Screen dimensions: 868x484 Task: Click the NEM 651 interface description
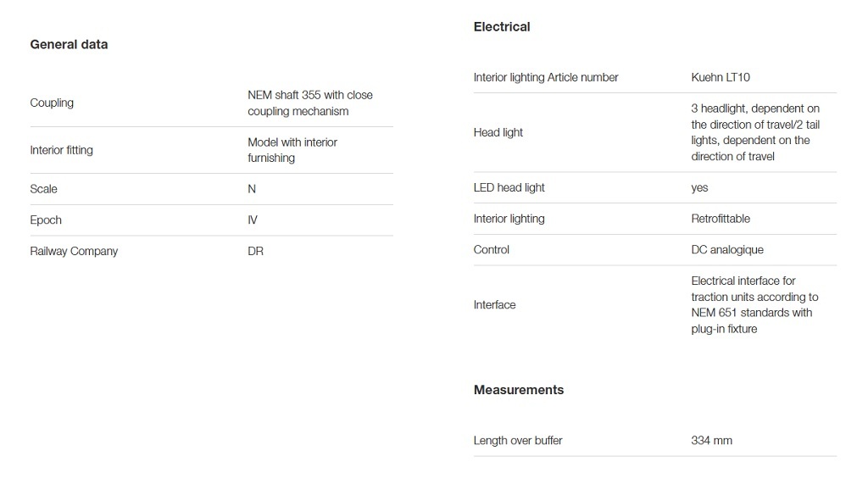[754, 305]
